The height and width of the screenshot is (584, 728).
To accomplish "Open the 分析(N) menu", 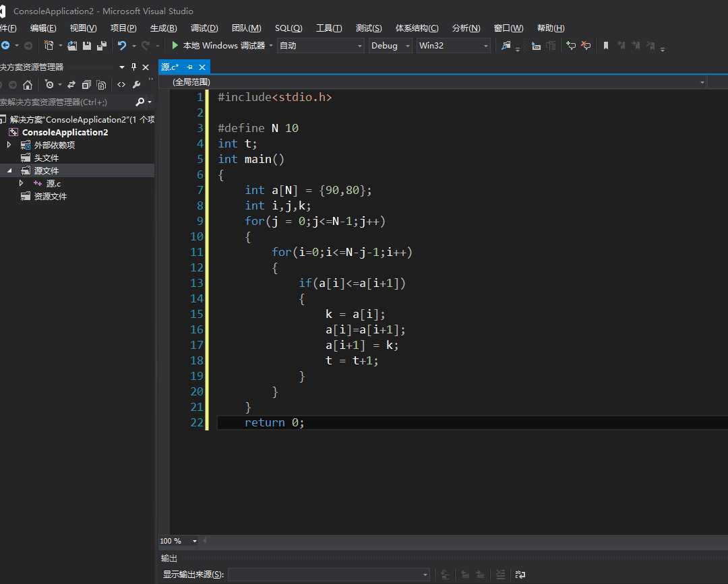I will click(x=466, y=28).
